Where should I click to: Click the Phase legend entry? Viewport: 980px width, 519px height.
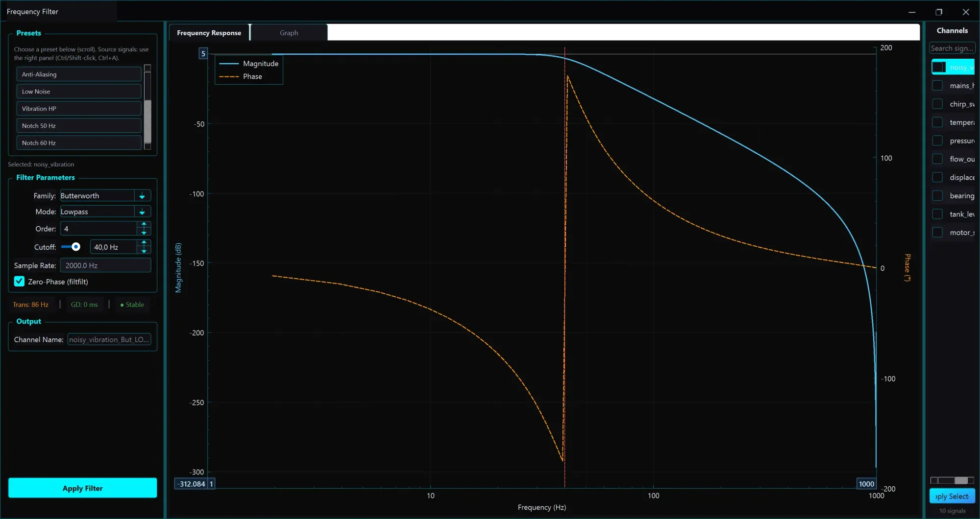[241, 76]
